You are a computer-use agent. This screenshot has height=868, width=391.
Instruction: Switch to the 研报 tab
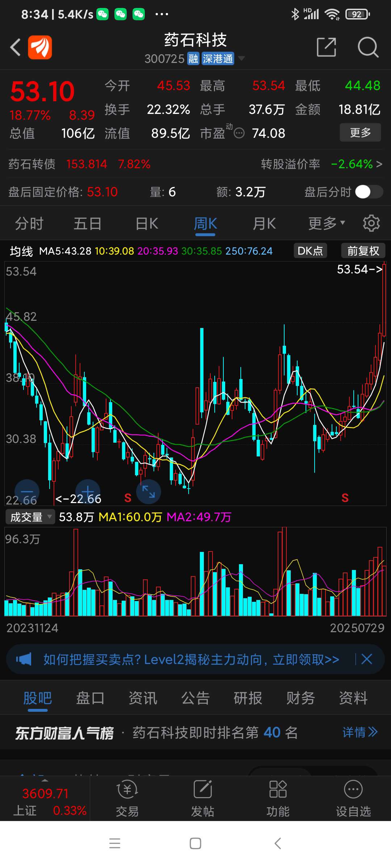click(248, 698)
